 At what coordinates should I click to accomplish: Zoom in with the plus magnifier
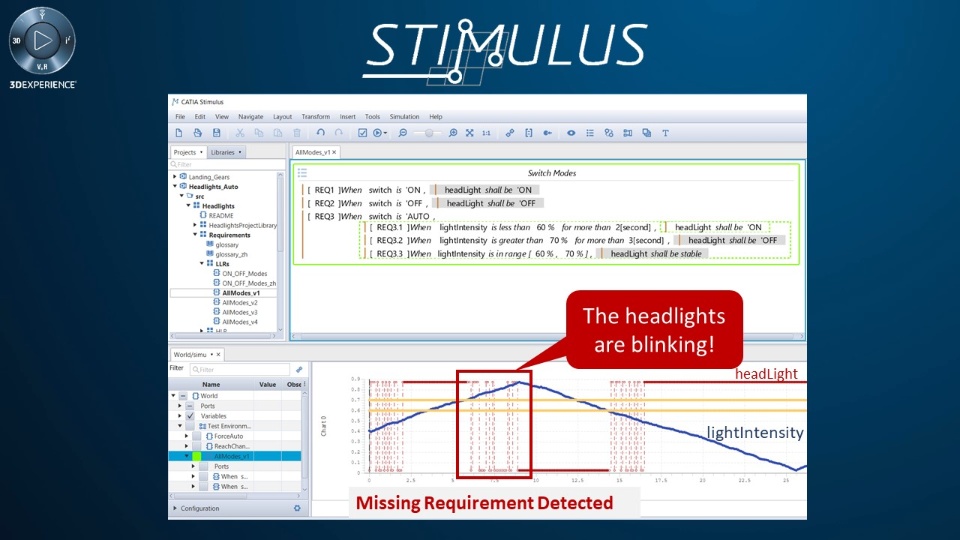[x=453, y=133]
